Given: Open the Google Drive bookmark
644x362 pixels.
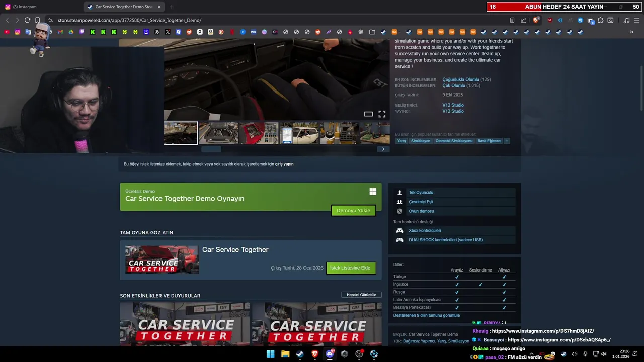Looking at the screenshot, I should 71,32.
